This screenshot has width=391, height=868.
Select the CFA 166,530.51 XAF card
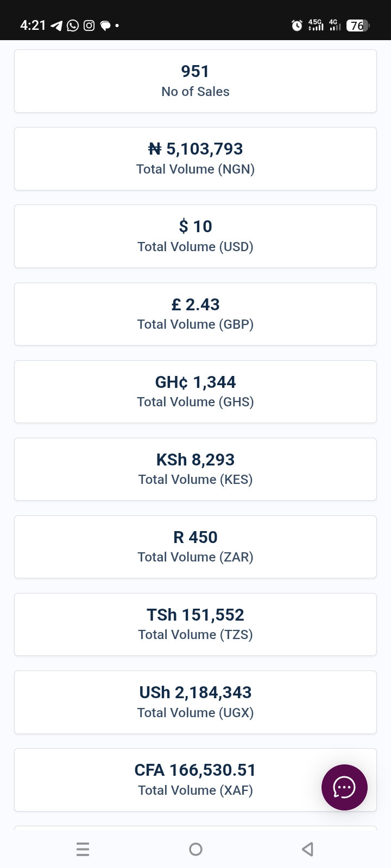[x=195, y=780]
